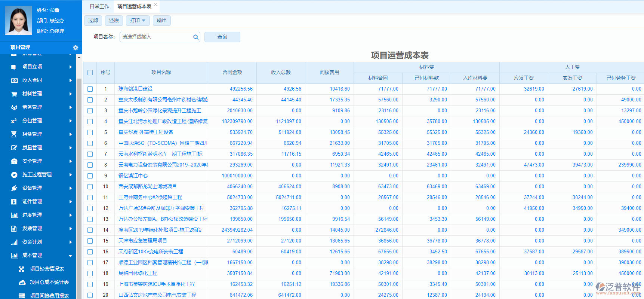This screenshot has height=299, width=644.
Task: Click the 质量管理 edit icon
Action: tap(14, 148)
